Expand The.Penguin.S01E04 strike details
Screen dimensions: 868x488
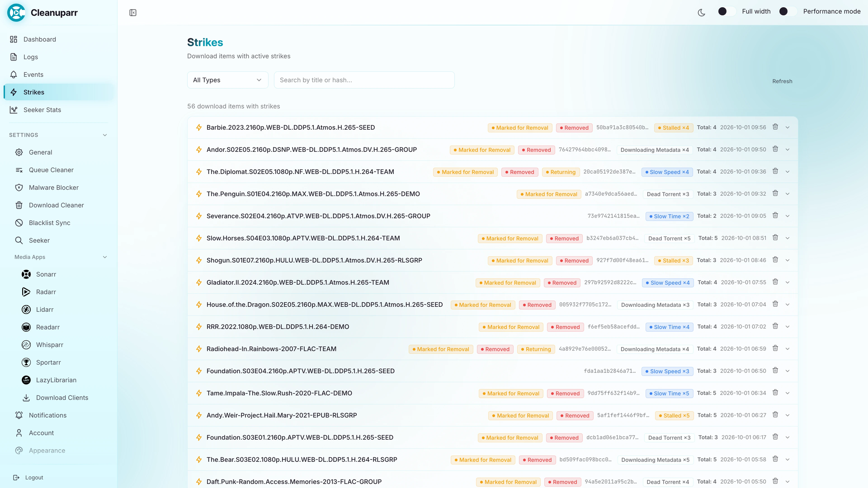pos(788,194)
